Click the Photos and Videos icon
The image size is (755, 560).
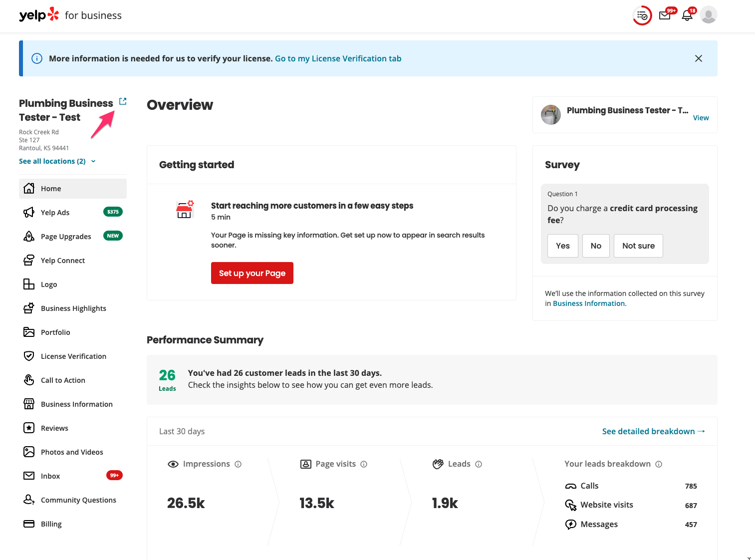[29, 452]
